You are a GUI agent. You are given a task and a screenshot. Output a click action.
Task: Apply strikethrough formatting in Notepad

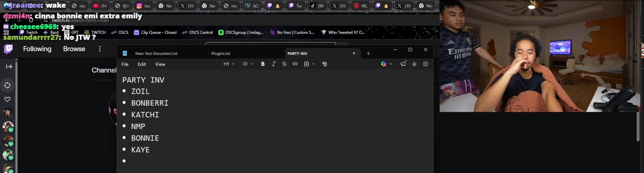[284, 64]
